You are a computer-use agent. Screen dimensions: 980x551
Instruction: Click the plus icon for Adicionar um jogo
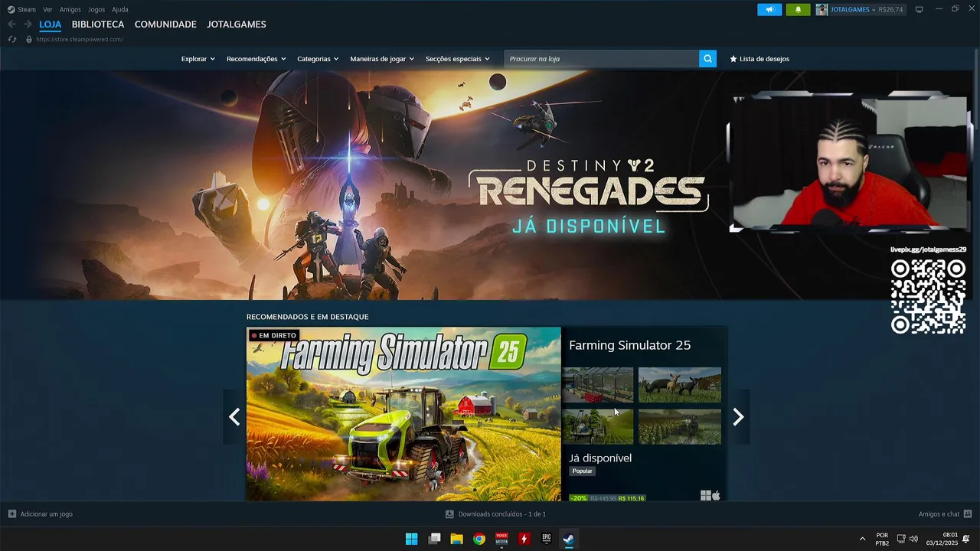tap(11, 514)
